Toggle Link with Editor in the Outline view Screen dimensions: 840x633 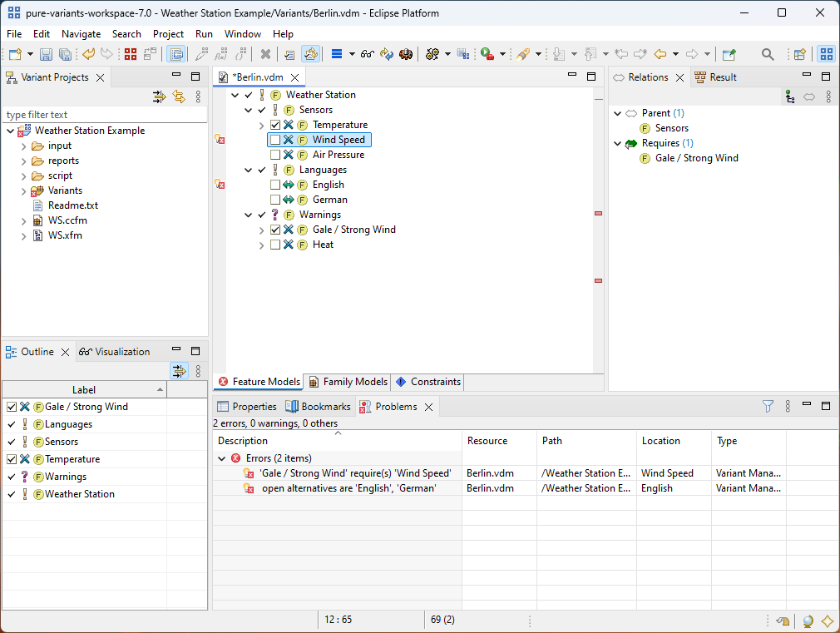pyautogui.click(x=179, y=371)
